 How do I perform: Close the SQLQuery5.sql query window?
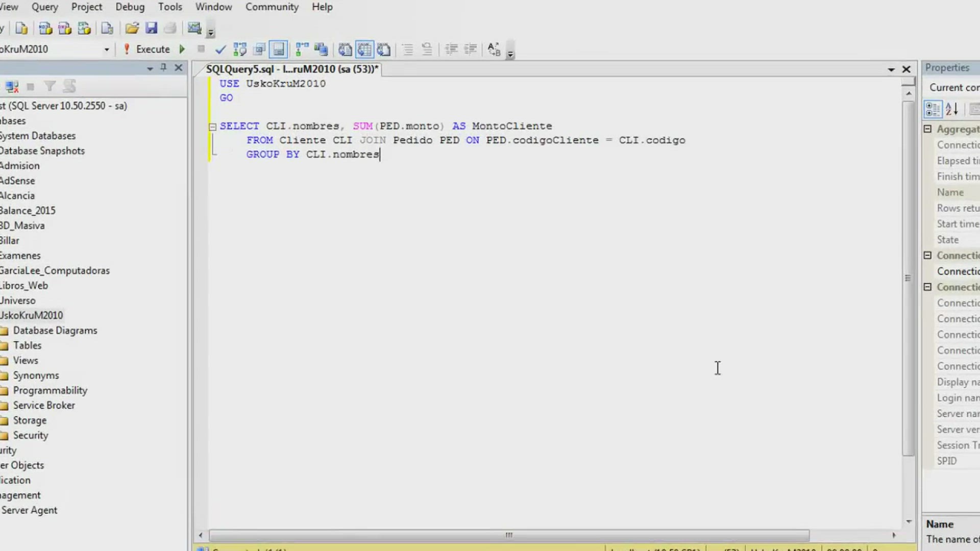(906, 69)
